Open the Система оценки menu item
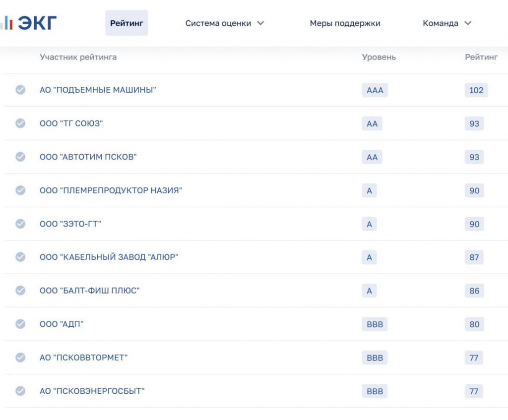508x420 pixels. point(218,23)
